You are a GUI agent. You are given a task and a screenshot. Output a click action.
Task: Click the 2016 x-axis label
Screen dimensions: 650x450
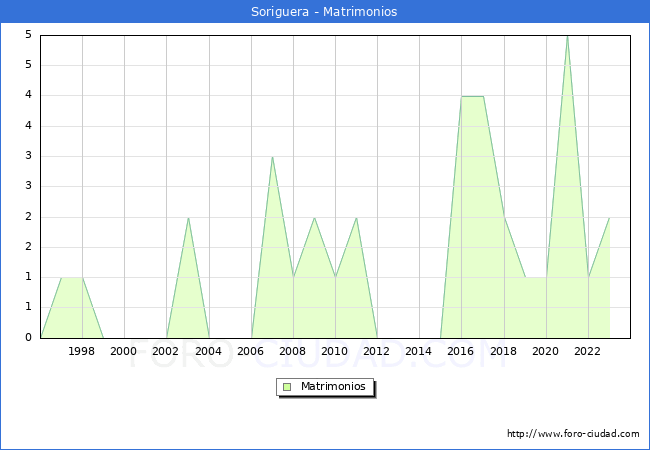click(x=461, y=351)
